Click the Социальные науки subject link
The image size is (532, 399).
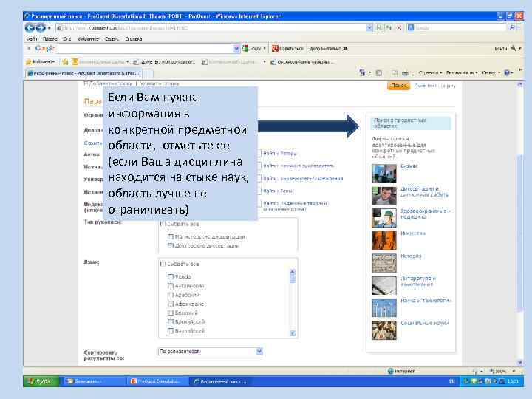(424, 323)
